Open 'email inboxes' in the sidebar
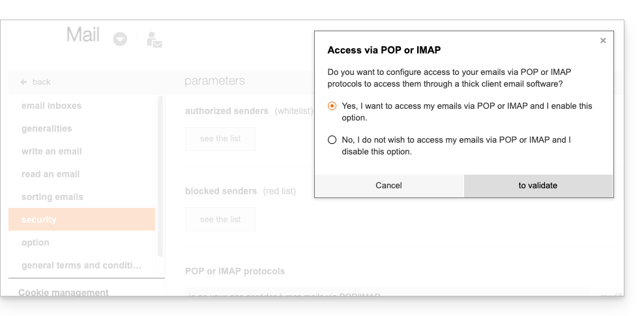 (51, 106)
